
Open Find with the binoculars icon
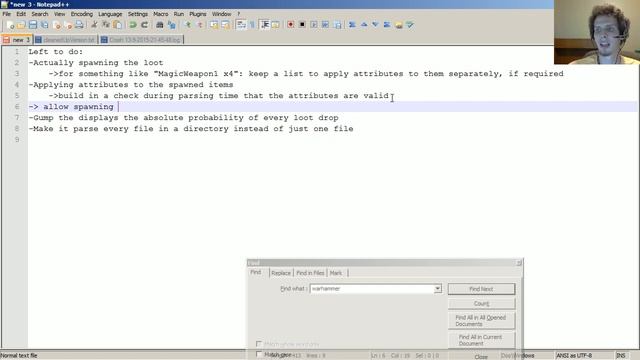pos(160,25)
